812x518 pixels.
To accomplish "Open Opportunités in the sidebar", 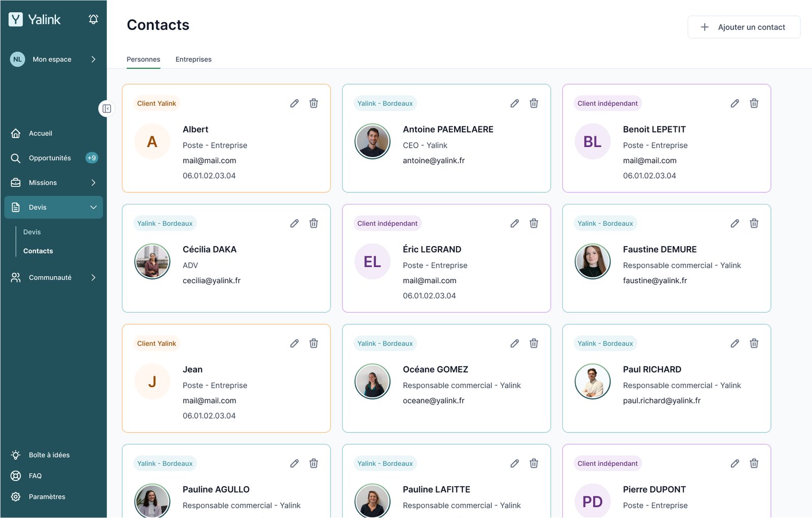I will coord(50,158).
